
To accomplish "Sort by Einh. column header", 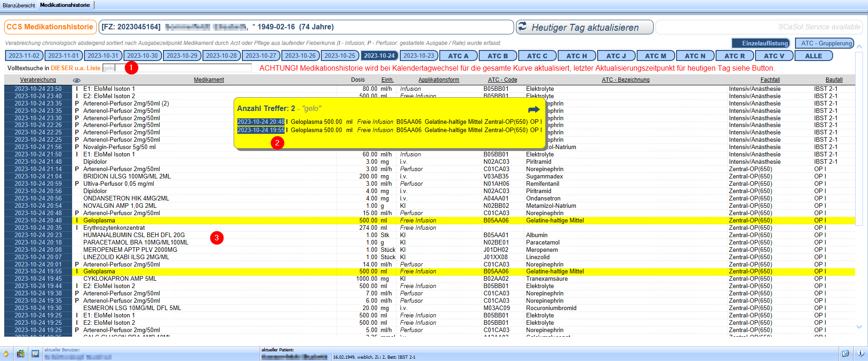I will [x=388, y=80].
